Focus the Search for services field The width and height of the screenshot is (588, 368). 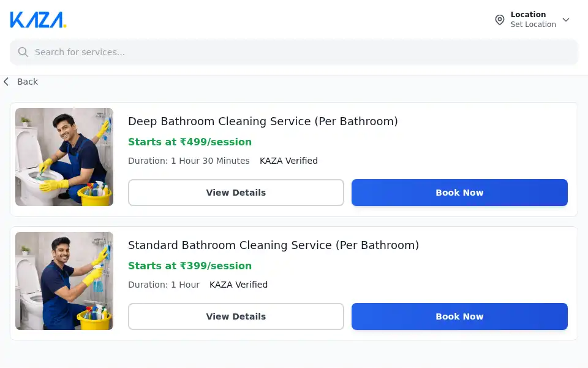coord(294,52)
